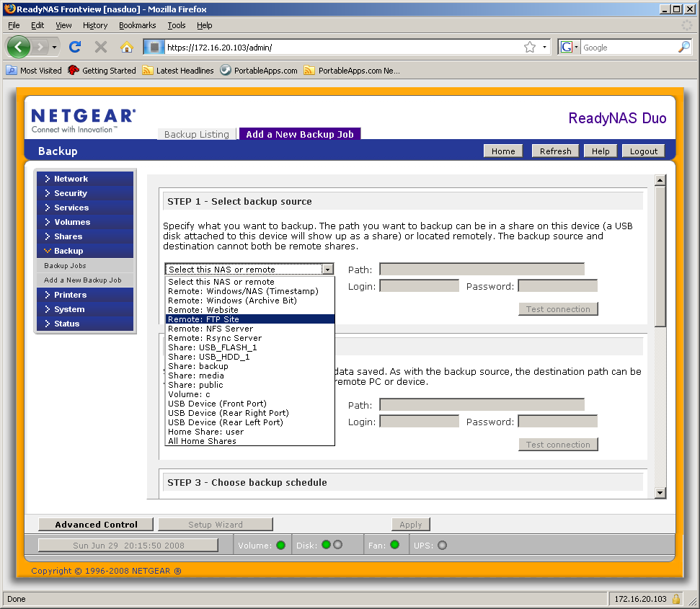Bookmark this page with the star icon

point(530,47)
